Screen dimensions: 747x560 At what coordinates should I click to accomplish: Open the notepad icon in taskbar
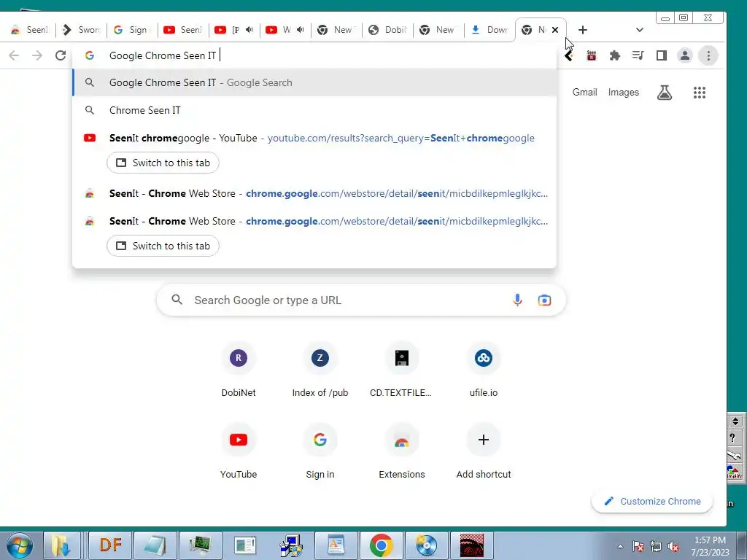[x=155, y=545]
